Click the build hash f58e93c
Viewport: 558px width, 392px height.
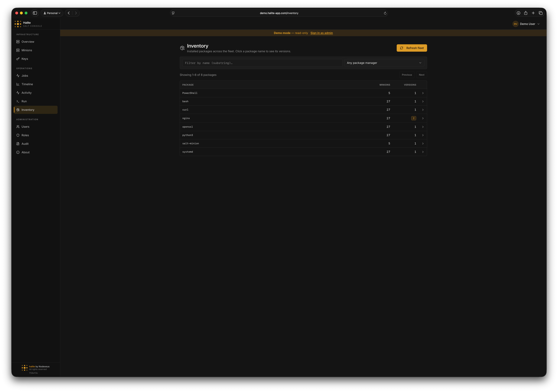(34, 373)
